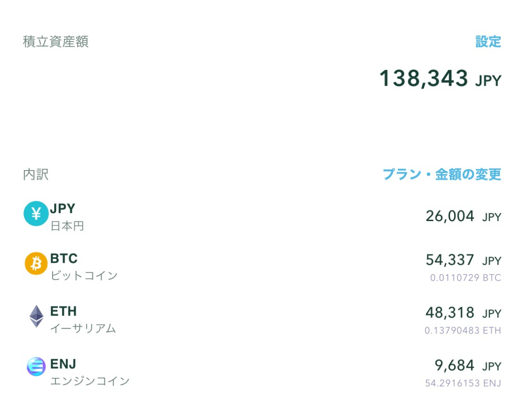The width and height of the screenshot is (523, 420).
Task: Click the 54,337 JPY Bitcoin value
Action: [x=463, y=260]
